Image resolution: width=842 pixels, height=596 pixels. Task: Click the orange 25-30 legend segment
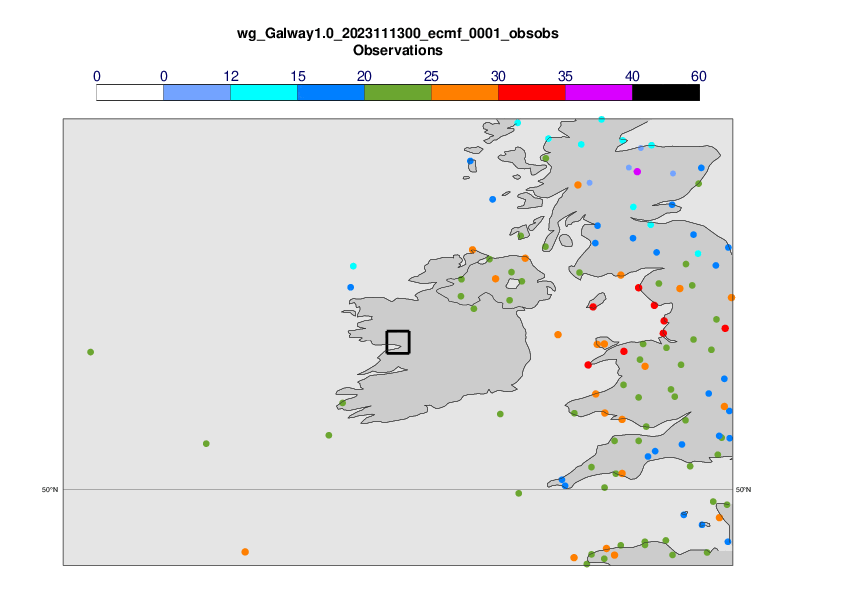[465, 92]
